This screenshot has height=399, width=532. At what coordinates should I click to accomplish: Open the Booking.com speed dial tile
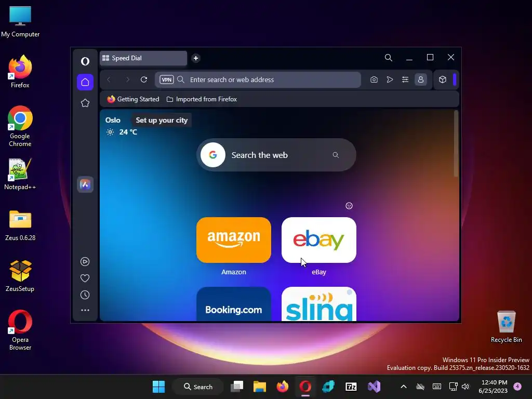point(234,304)
